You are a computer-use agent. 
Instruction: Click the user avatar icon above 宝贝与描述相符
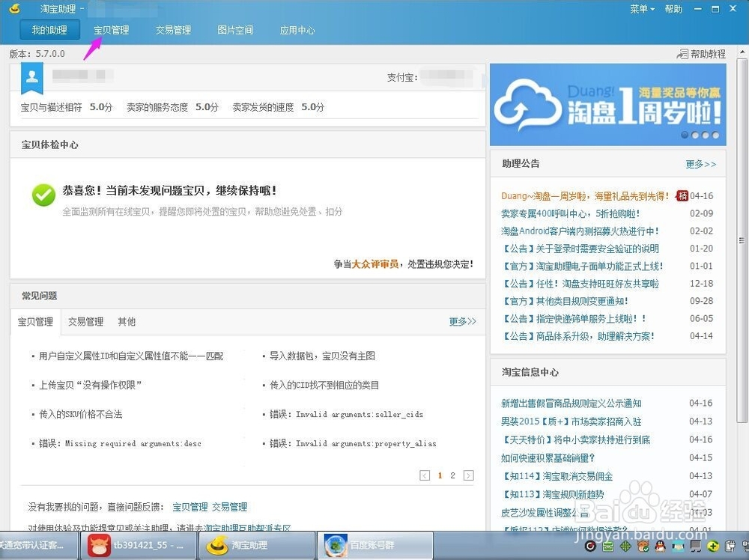(x=31, y=77)
